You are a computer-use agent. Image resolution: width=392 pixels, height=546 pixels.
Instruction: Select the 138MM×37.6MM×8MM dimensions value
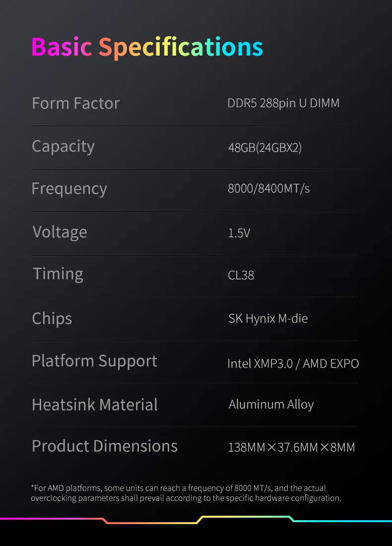point(291,448)
